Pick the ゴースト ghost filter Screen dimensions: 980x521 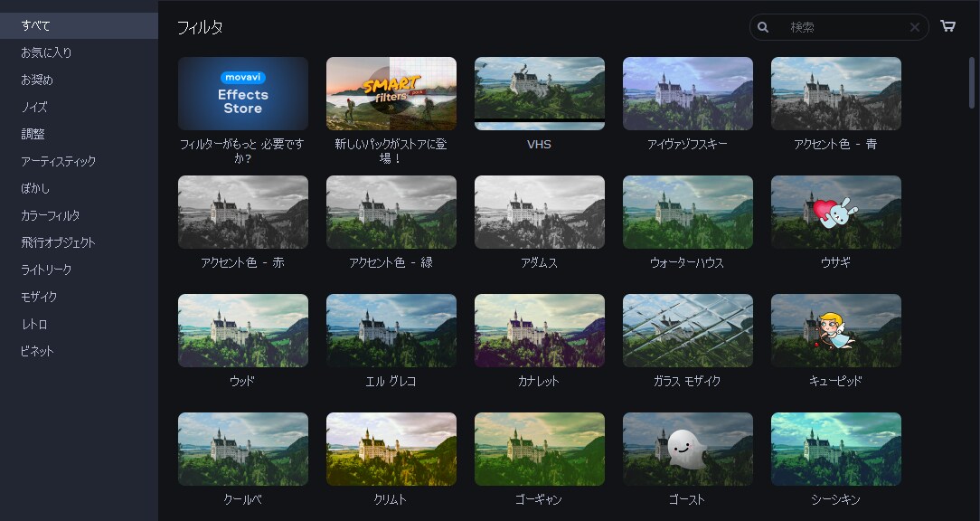687,449
